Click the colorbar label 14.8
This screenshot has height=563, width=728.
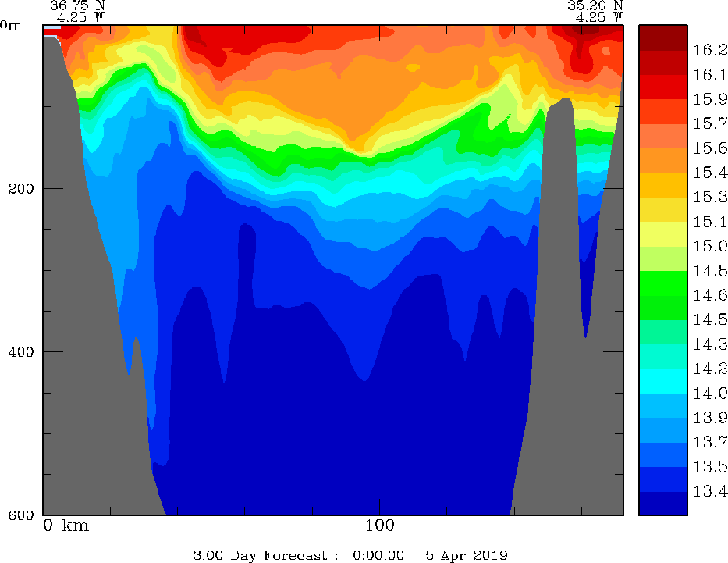(x=710, y=271)
